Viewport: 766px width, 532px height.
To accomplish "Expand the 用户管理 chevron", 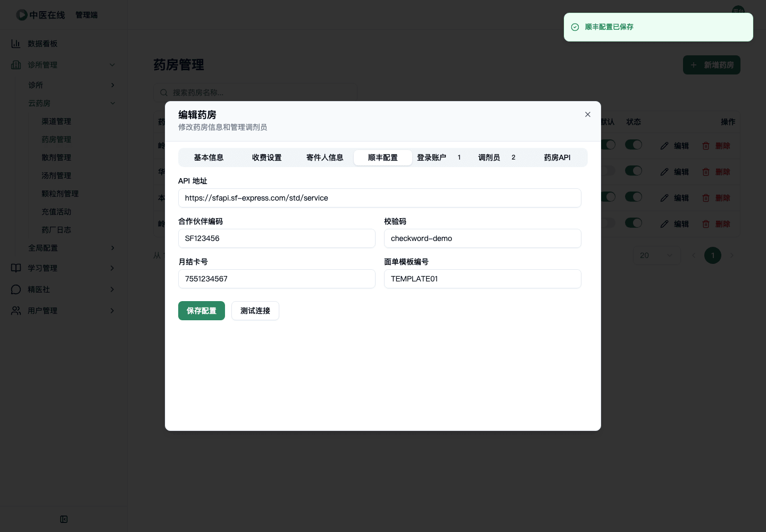I will pos(112,311).
